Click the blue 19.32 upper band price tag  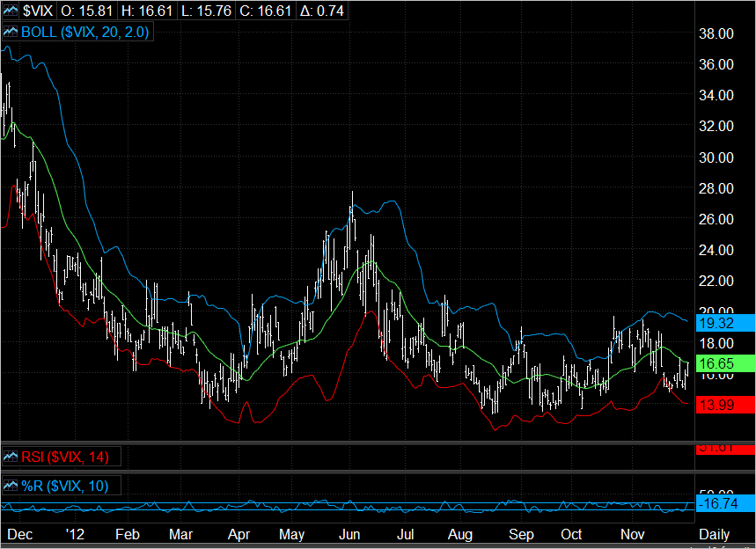coord(715,323)
